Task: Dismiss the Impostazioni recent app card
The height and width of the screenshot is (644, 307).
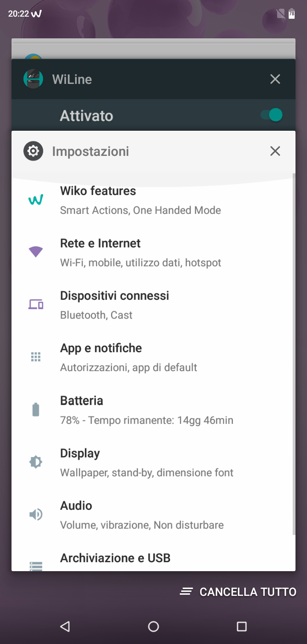Action: pyautogui.click(x=275, y=151)
